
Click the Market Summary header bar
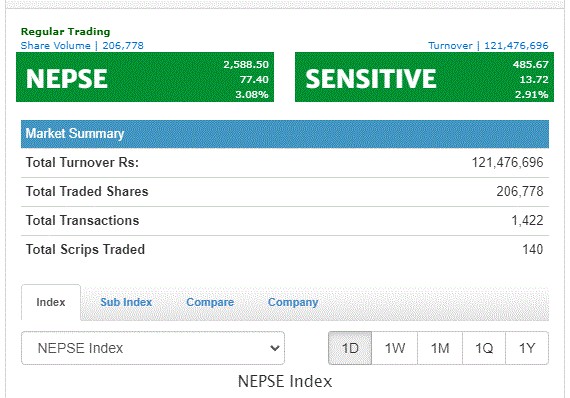tap(285, 134)
